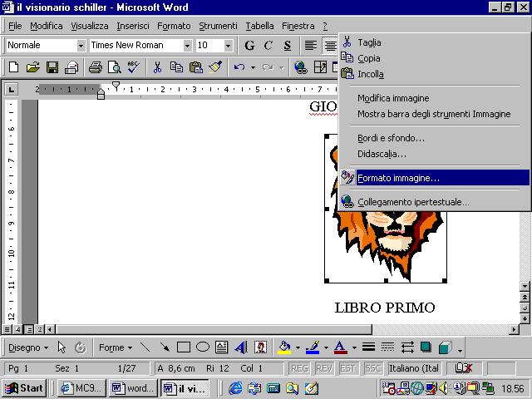Viewport: 532px width, 399px height.
Task: Toggle centered text alignment
Action: [330, 45]
